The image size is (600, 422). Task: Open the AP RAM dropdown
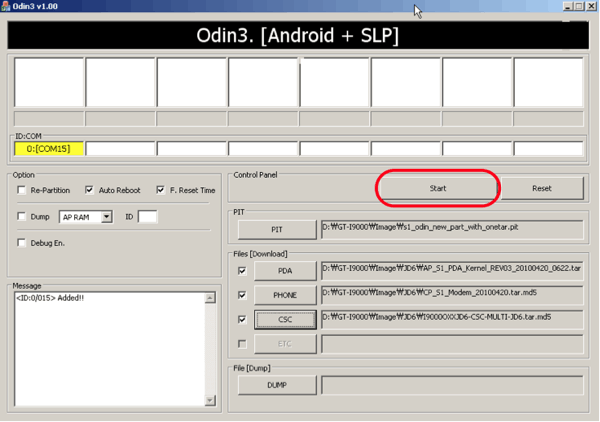[x=105, y=217]
